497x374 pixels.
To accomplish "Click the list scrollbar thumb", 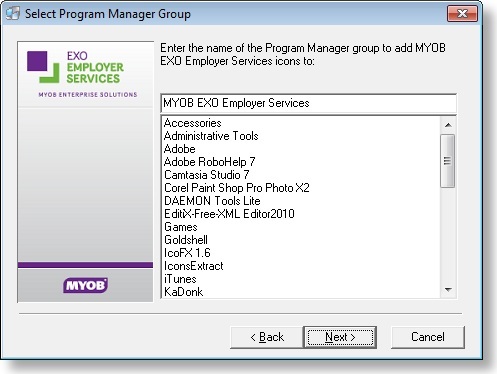I will pos(447,161).
